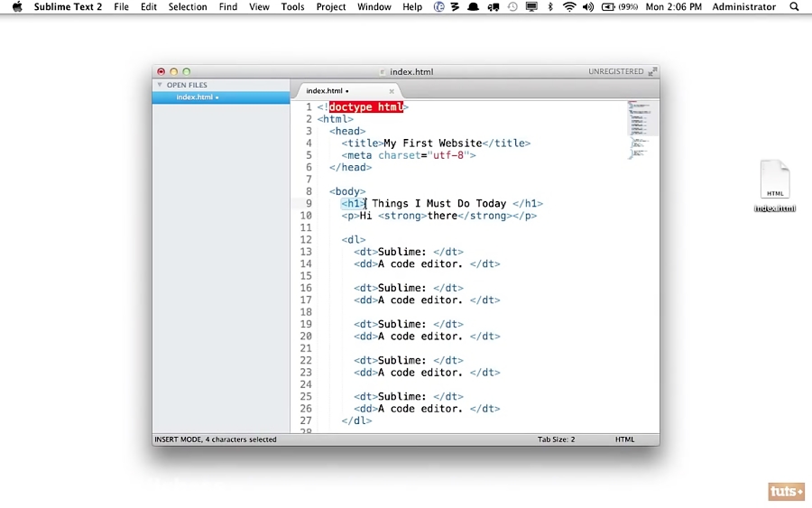Open the View menu
This screenshot has width=812, height=508.
[259, 6]
